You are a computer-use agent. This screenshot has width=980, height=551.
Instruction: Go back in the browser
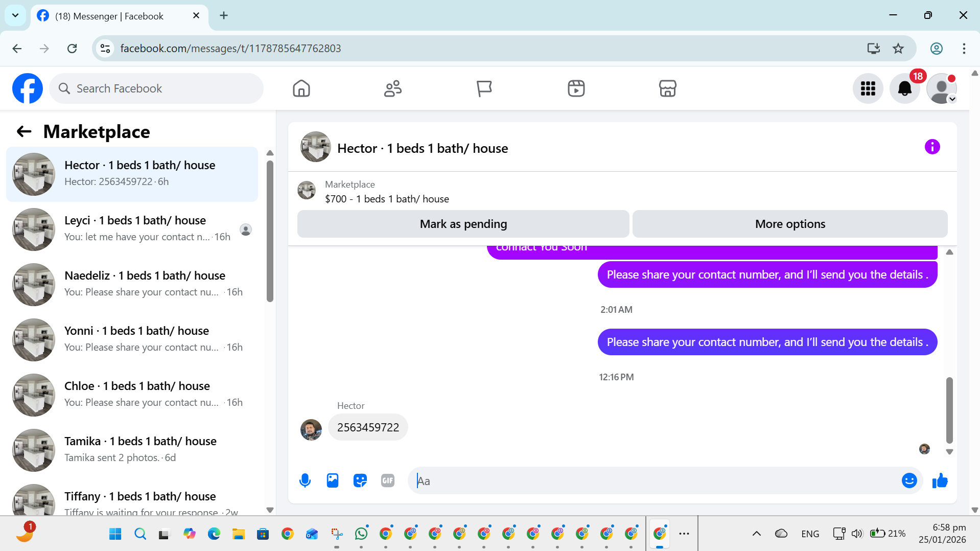coord(17,49)
